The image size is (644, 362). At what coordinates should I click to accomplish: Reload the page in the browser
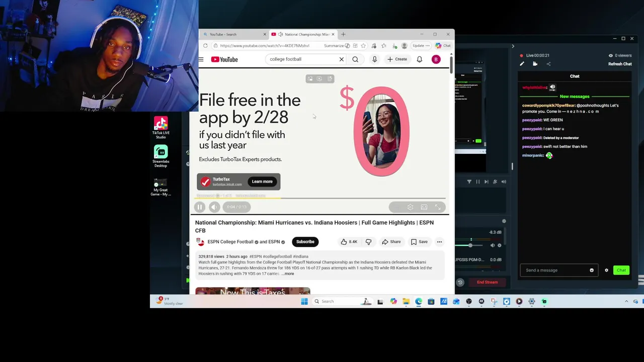(205, 46)
